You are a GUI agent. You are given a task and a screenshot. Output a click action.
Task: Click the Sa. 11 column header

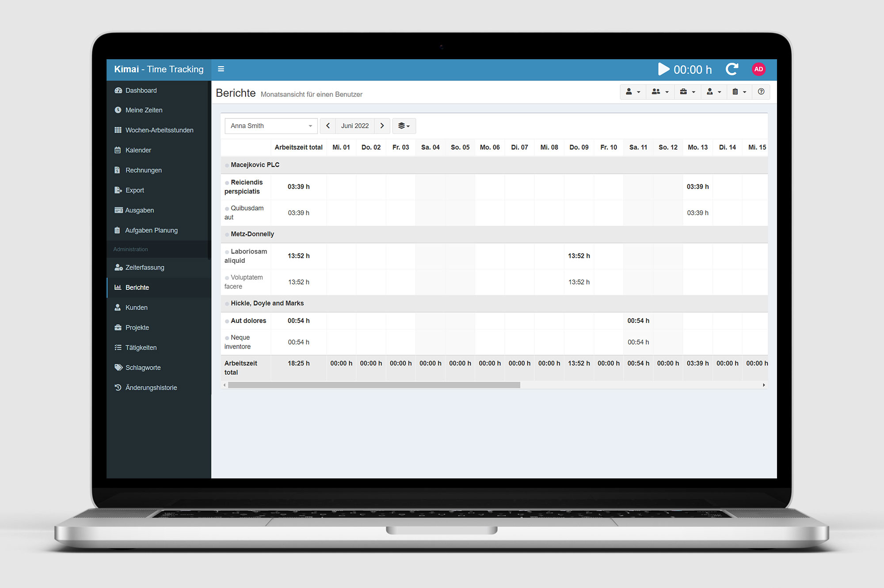click(x=638, y=147)
